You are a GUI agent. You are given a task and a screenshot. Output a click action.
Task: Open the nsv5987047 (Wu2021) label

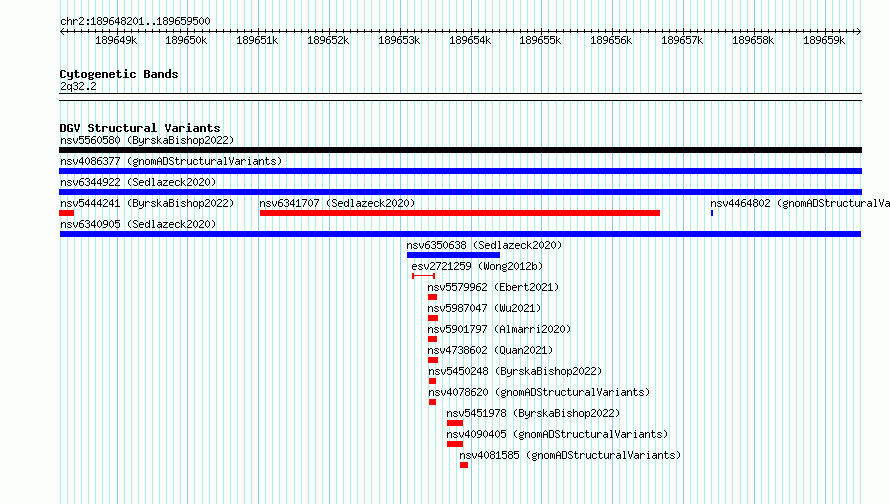(484, 308)
